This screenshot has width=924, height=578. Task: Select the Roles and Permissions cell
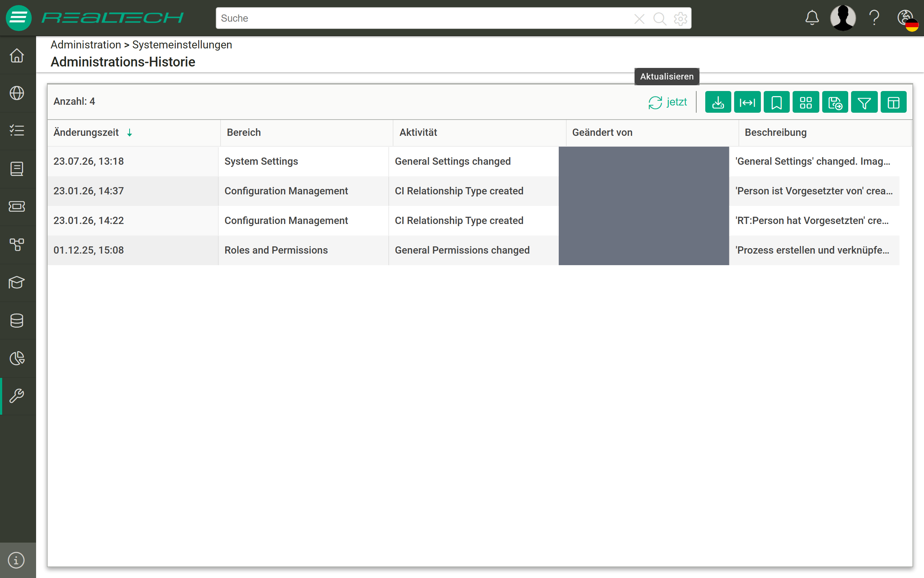[304, 250]
